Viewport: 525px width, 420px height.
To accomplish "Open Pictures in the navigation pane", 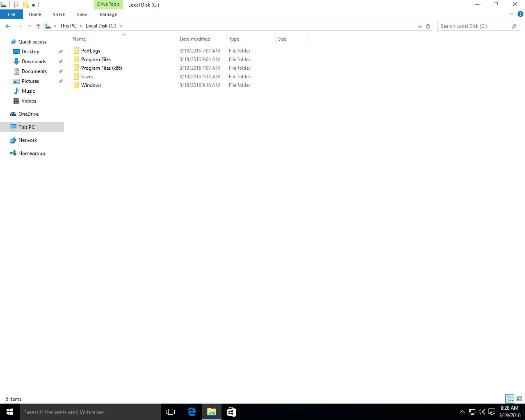I will pyautogui.click(x=30, y=81).
